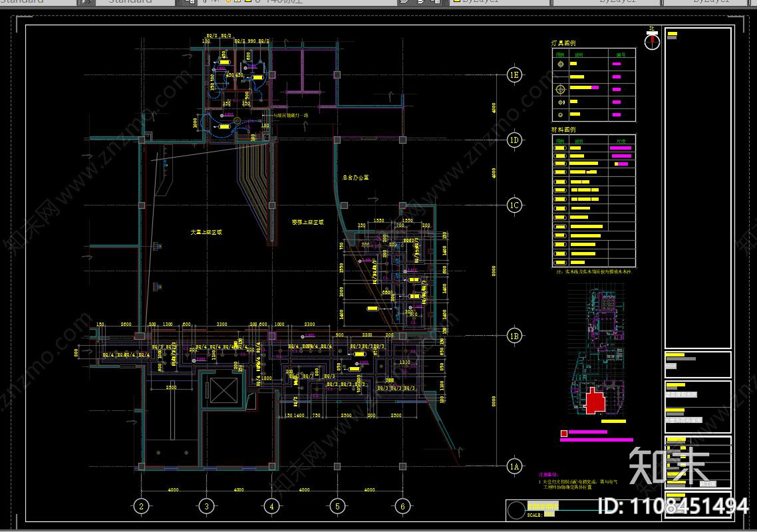Click grid axis bubble number 5
This screenshot has width=757, height=532.
(x=337, y=507)
